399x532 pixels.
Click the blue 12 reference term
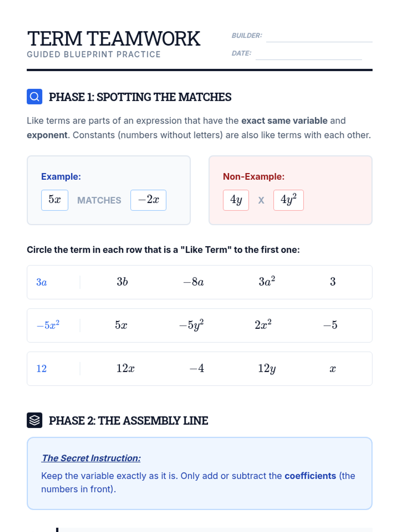[42, 369]
